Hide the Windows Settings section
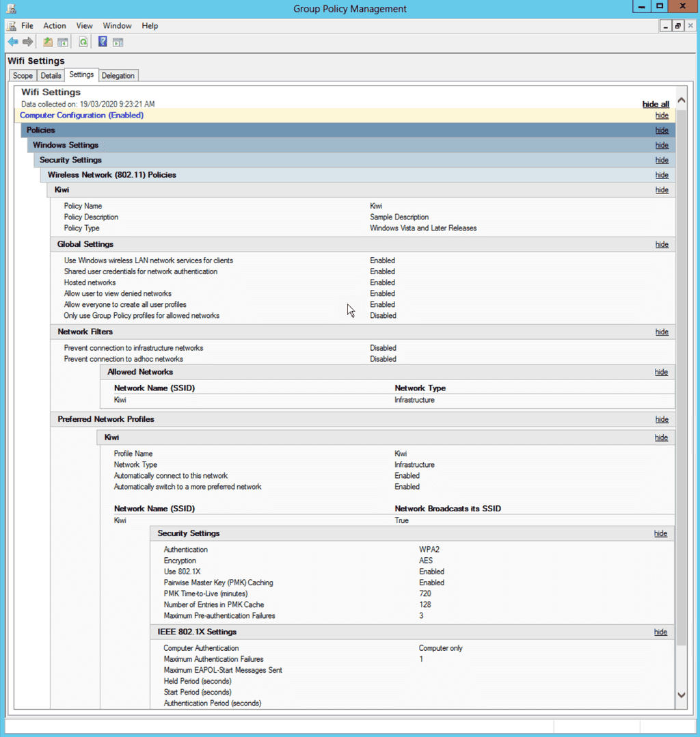 (x=662, y=146)
